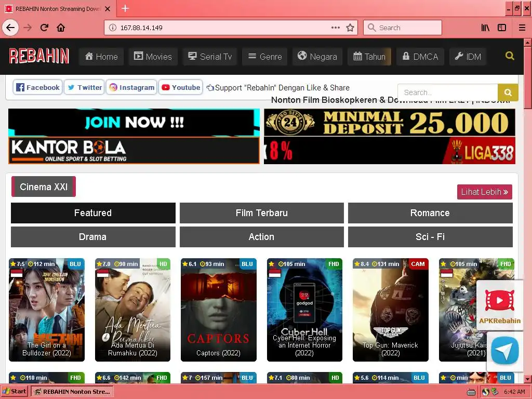Viewport: 532px width, 399px height.
Task: Open the yellow search icon in site header
Action: (510, 56)
